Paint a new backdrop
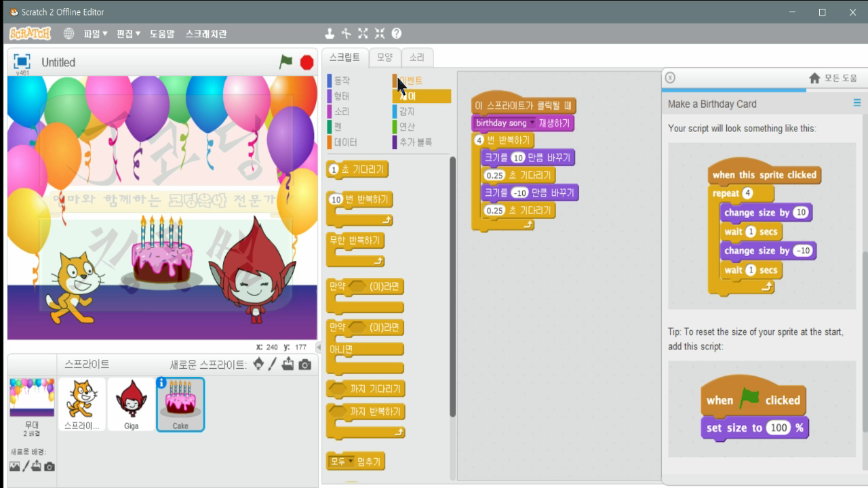 click(26, 466)
